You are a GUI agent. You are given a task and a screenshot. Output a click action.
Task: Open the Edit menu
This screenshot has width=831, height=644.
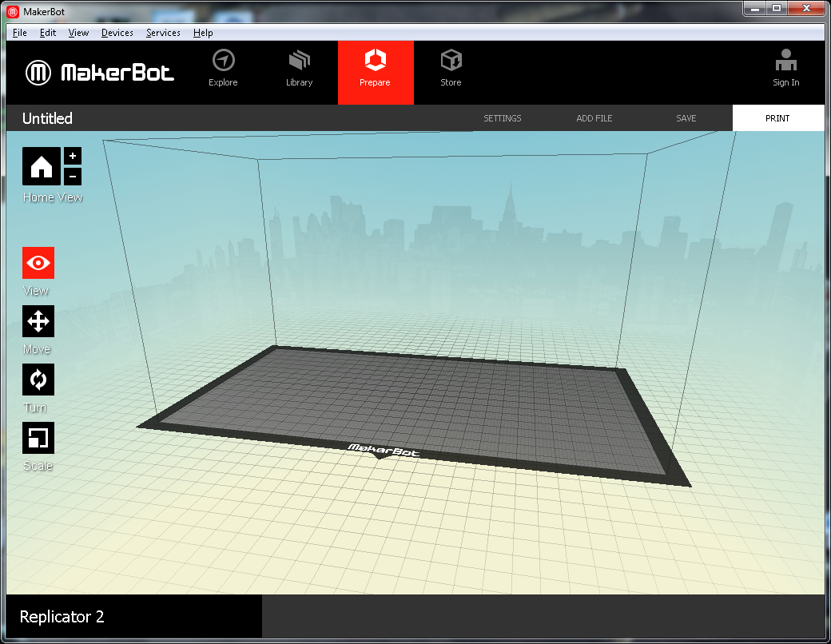point(48,33)
